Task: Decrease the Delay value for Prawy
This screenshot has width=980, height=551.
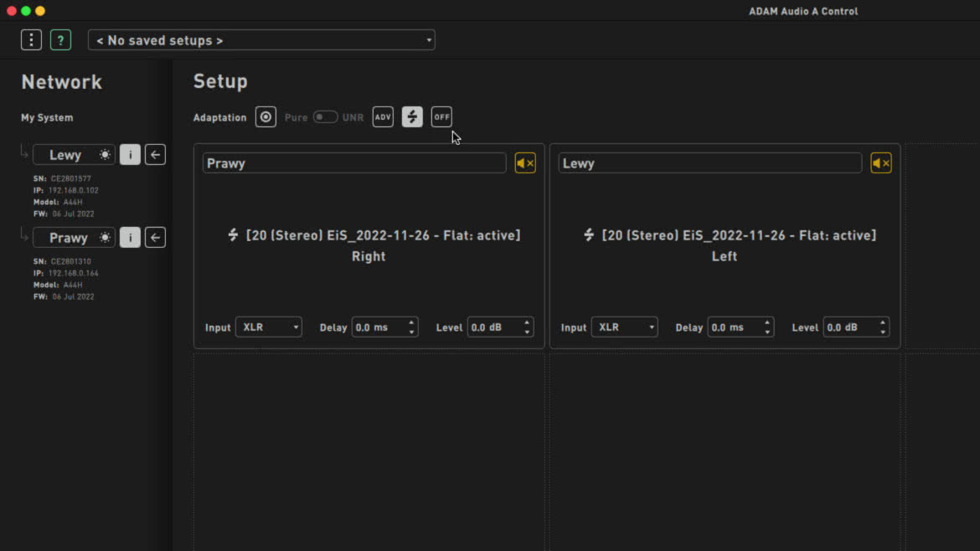Action: 411,332
